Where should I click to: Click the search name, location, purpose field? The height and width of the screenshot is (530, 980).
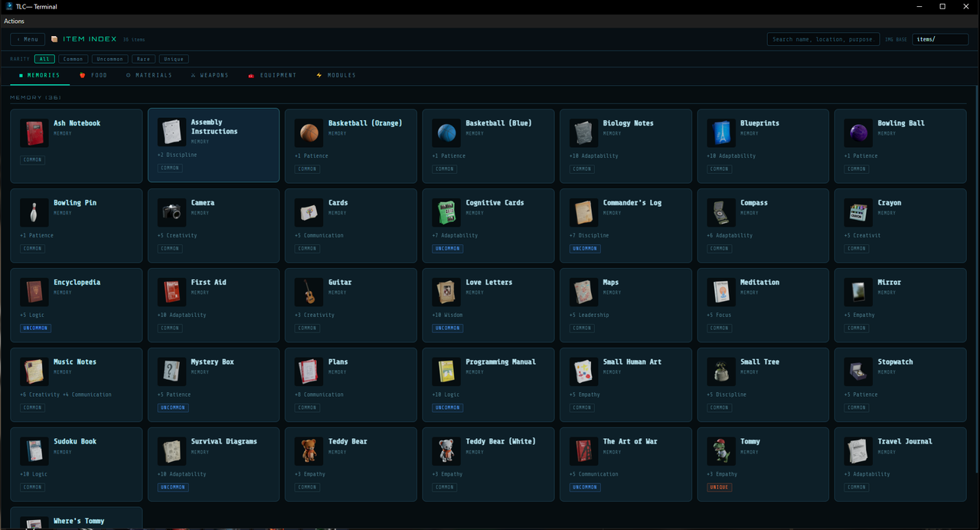(822, 39)
